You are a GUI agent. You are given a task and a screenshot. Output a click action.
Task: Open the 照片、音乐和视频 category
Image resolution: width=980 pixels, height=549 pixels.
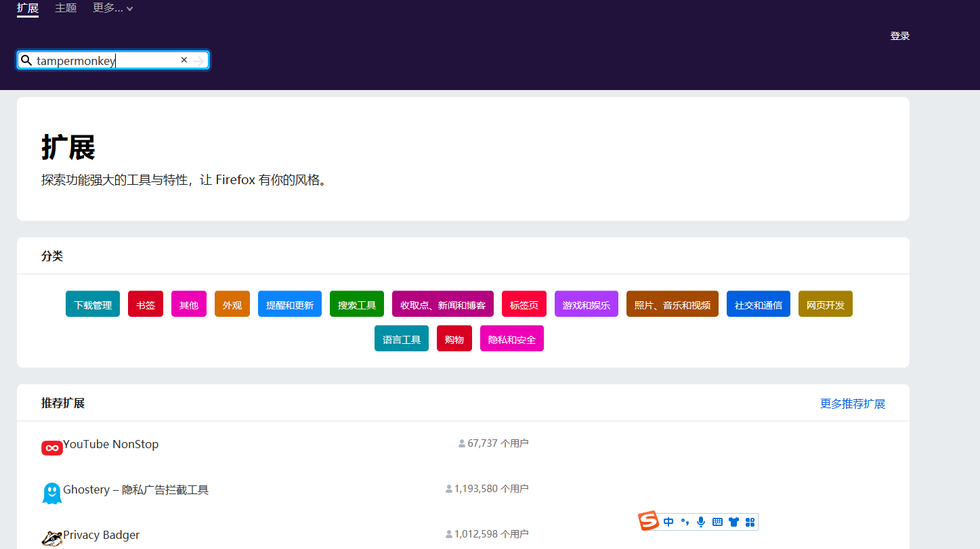pos(673,304)
